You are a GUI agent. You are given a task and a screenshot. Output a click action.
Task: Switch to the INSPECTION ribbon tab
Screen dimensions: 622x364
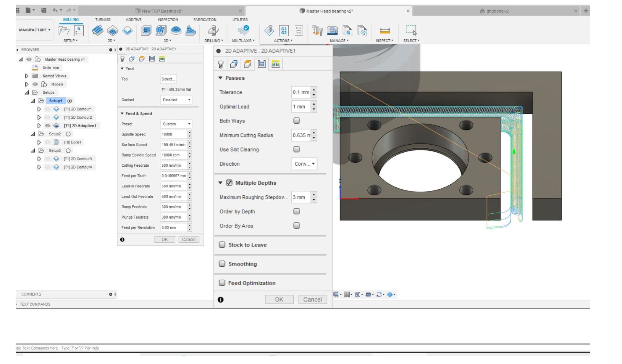[168, 20]
